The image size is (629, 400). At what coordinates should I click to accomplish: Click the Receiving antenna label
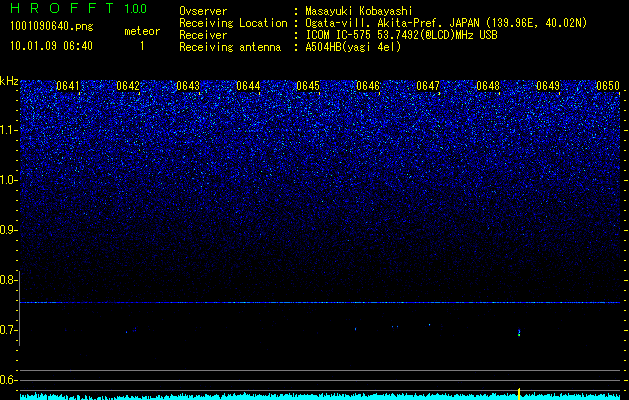230,47
